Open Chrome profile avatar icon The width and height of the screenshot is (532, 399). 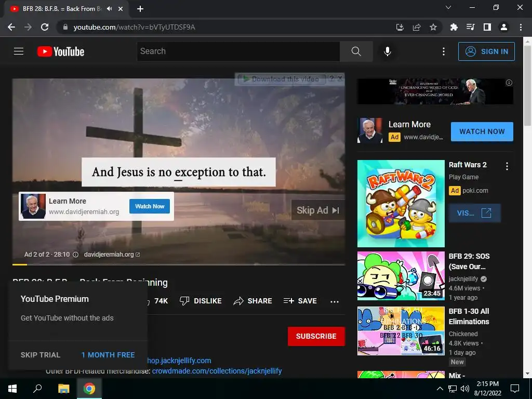[x=504, y=27]
